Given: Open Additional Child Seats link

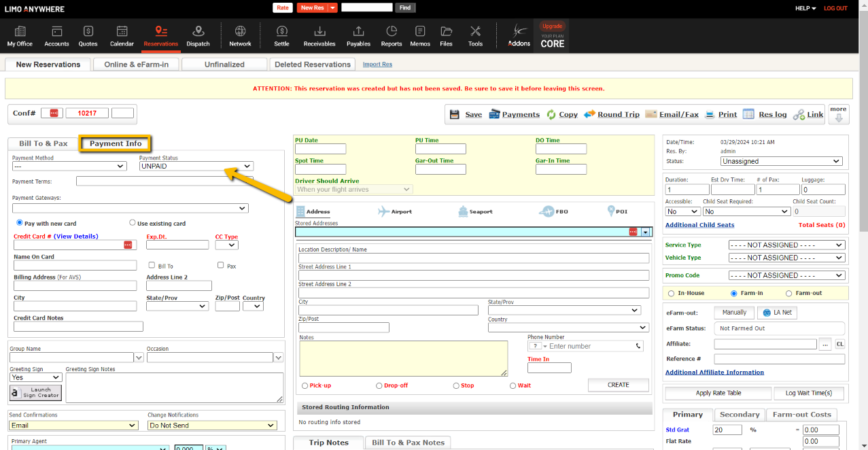Looking at the screenshot, I should point(699,225).
